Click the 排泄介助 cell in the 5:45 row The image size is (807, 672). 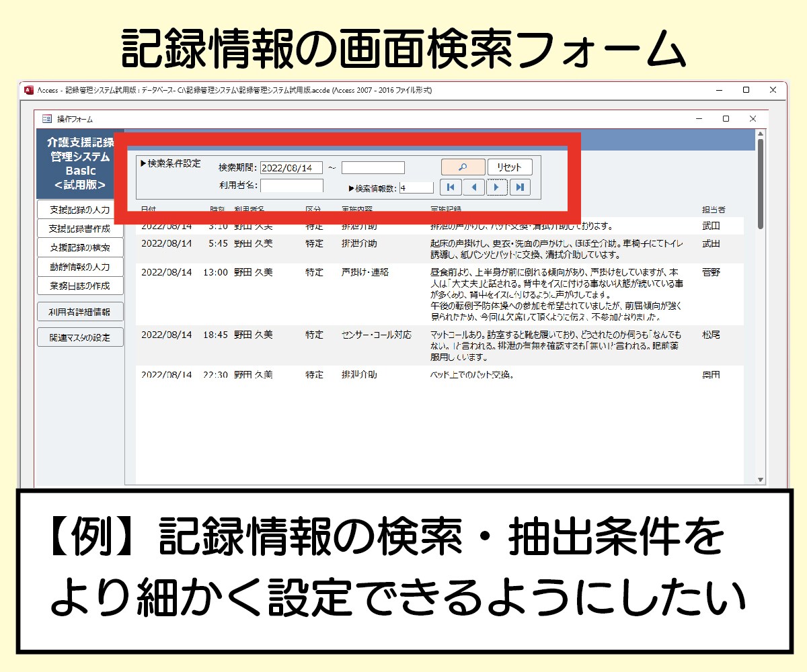click(x=359, y=244)
